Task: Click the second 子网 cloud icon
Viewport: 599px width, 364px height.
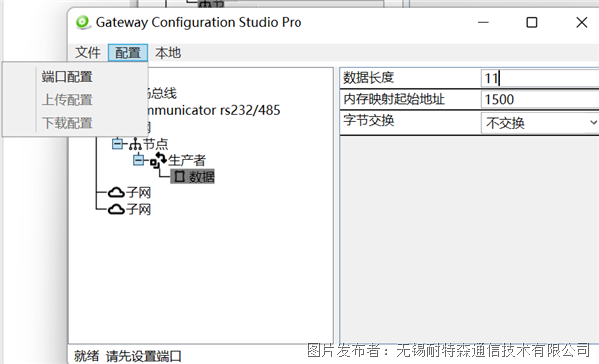Action: pos(116,209)
